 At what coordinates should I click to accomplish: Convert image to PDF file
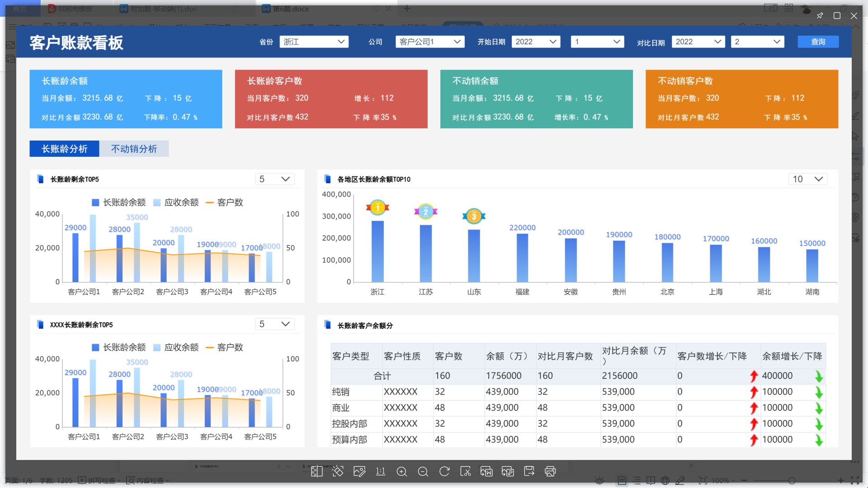pos(508,471)
